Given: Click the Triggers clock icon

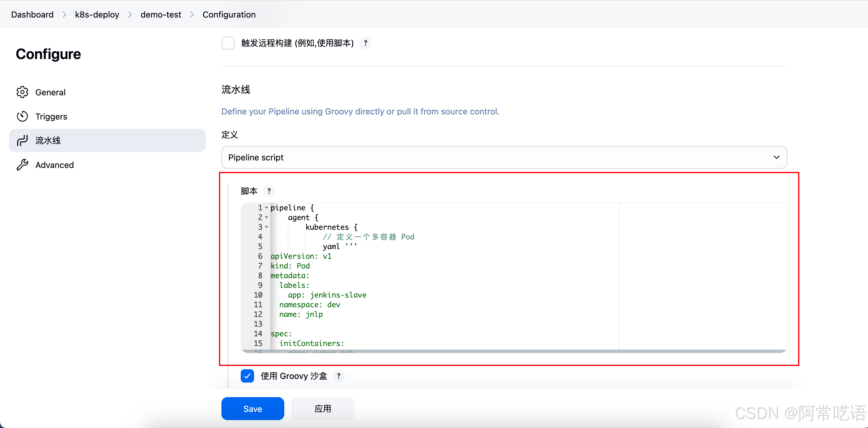Looking at the screenshot, I should [22, 116].
